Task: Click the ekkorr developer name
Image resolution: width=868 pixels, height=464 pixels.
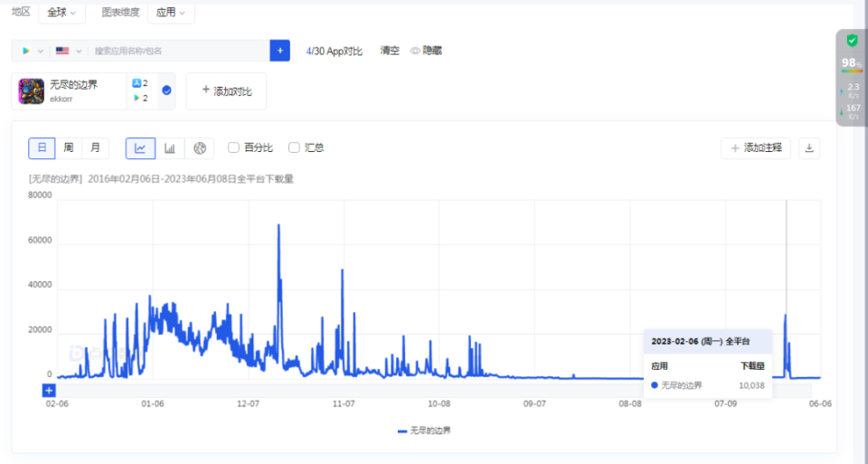Action: click(x=61, y=99)
